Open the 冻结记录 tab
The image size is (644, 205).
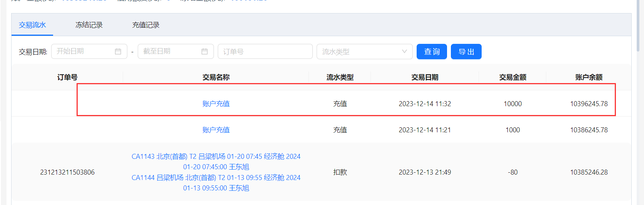[89, 25]
